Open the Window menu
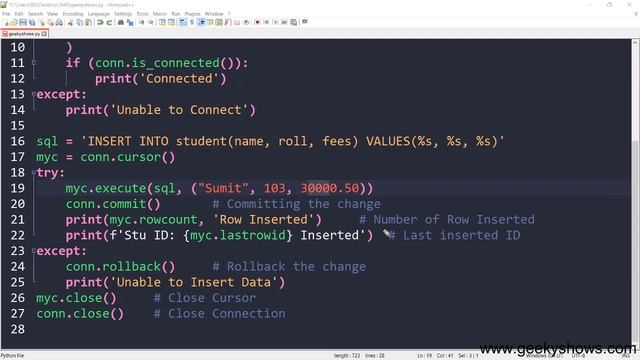The height and width of the screenshot is (360, 640). [x=214, y=14]
